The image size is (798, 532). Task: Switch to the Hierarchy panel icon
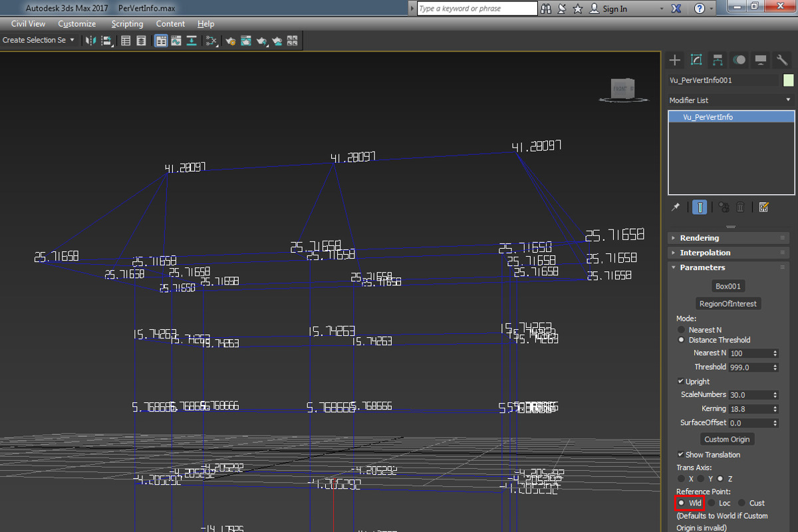718,60
